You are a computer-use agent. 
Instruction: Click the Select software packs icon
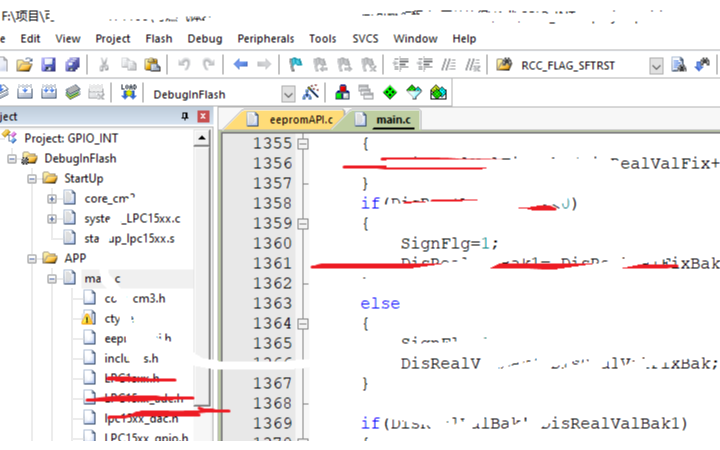click(x=414, y=93)
